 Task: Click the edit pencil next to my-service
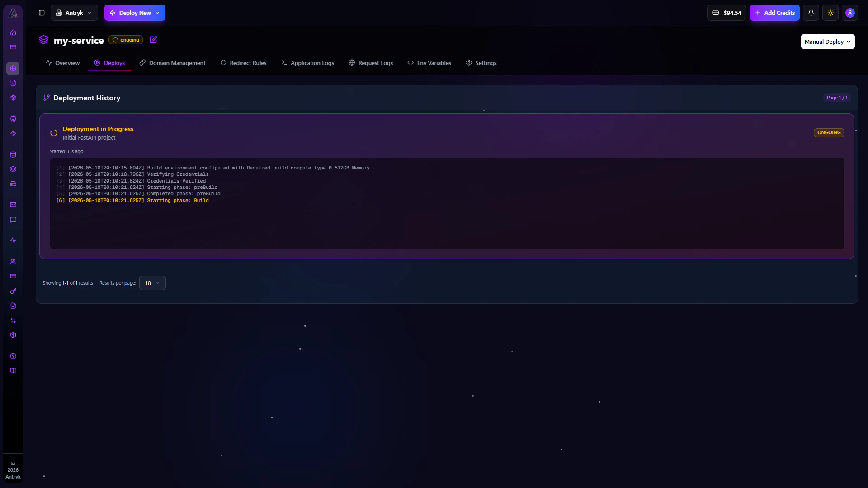[x=153, y=40]
